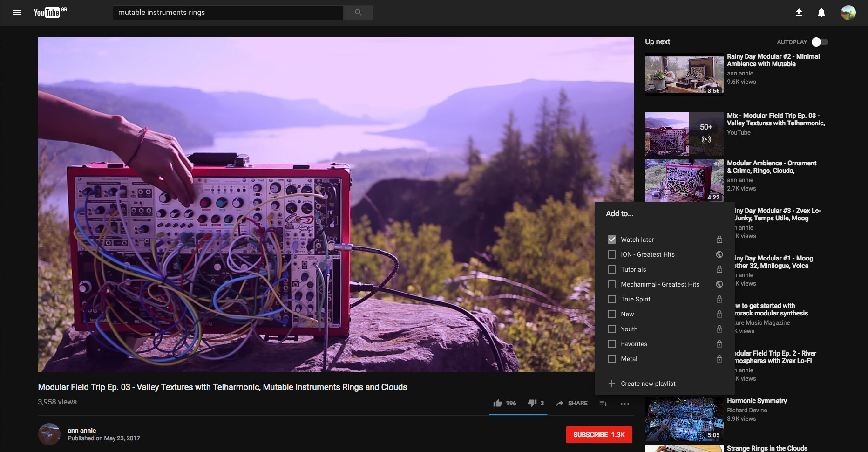Image resolution: width=868 pixels, height=452 pixels.
Task: Click the add to playlist icon
Action: coord(603,403)
